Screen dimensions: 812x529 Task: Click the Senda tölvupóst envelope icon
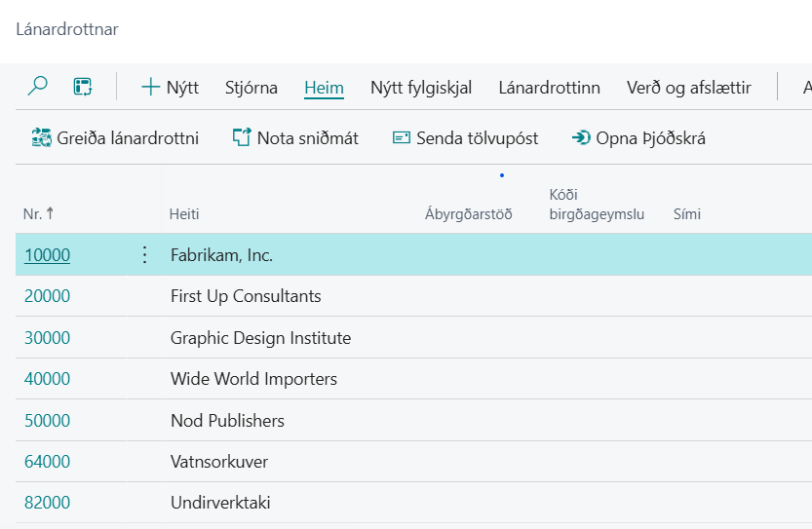[401, 138]
